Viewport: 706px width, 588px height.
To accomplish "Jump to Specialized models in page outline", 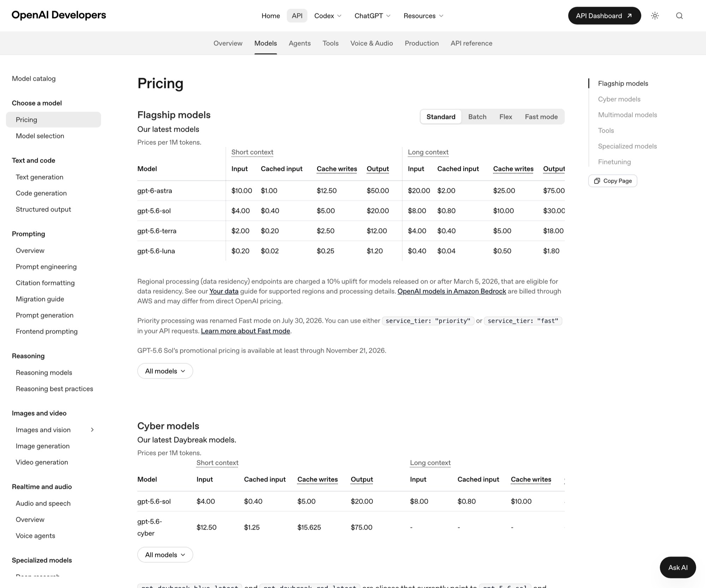I will point(627,146).
